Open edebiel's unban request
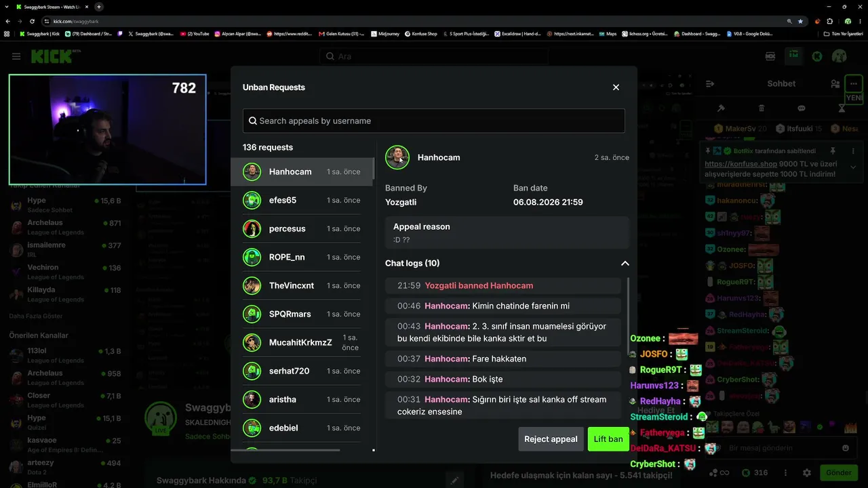The image size is (868, 488). coord(302,428)
